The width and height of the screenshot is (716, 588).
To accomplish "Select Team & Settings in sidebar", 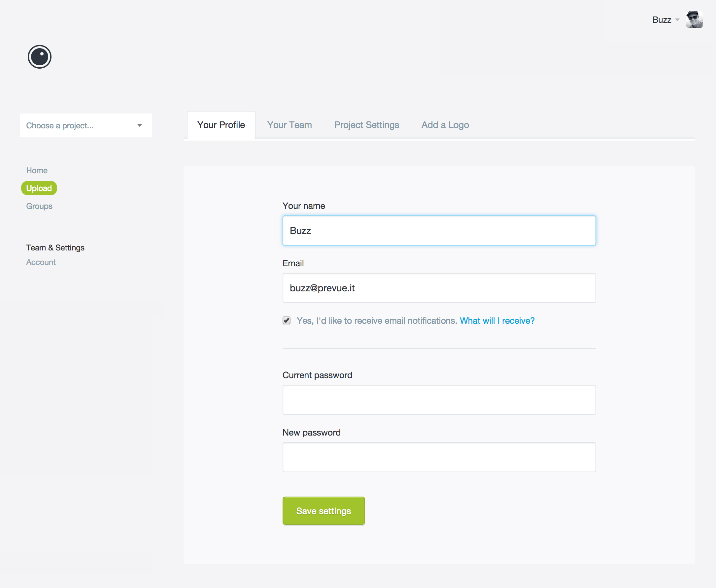I will pyautogui.click(x=55, y=247).
